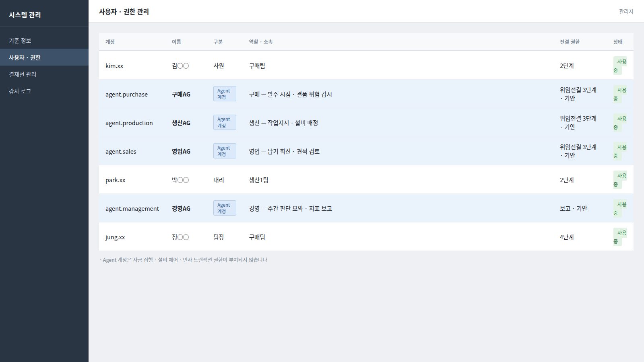Click Agent 계정 badge in agent.sales row
Screen dimensions: 644x362
(225, 151)
